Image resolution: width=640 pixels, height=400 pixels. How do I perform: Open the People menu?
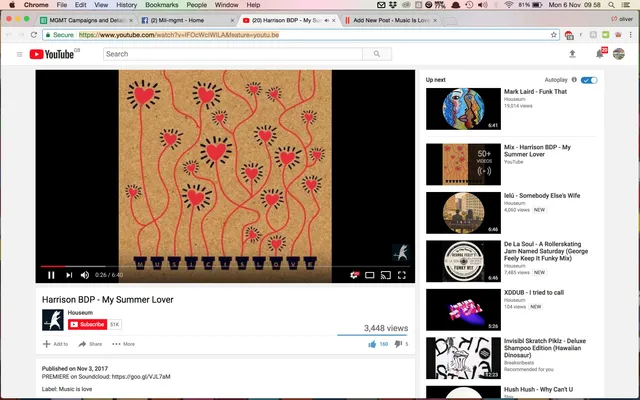(x=196, y=5)
